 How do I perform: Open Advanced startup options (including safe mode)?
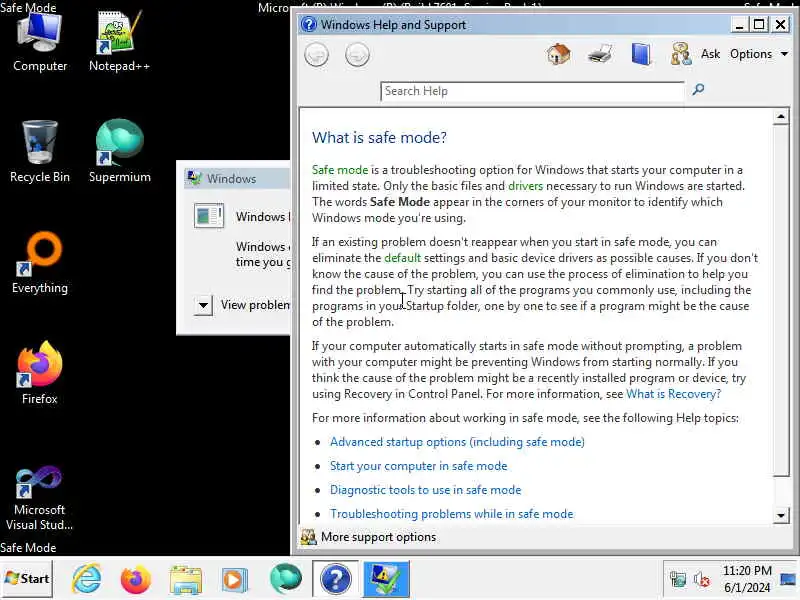point(457,442)
